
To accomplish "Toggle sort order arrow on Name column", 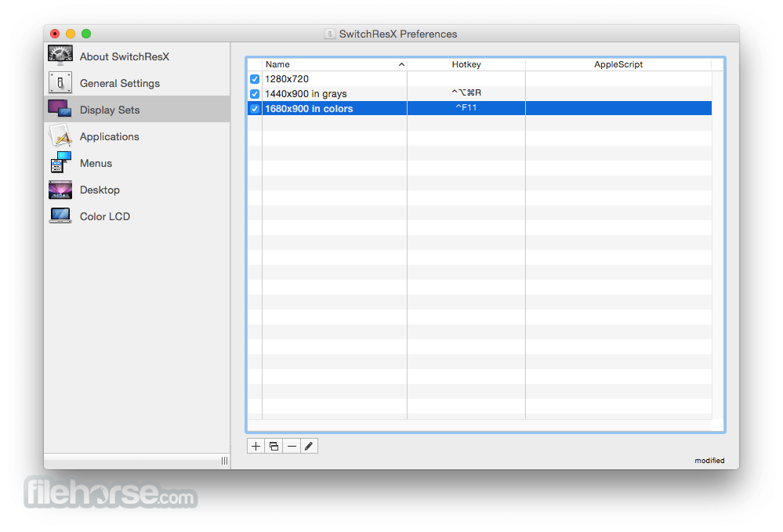I will click(x=401, y=64).
